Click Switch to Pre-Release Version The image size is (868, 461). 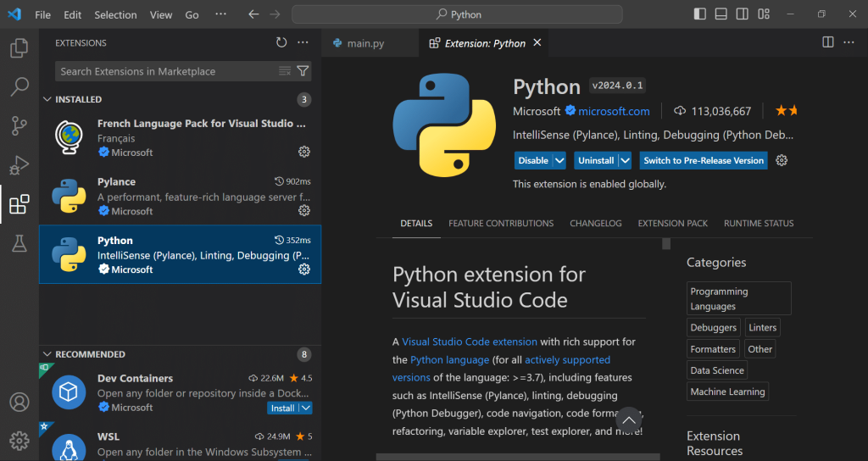tap(704, 160)
